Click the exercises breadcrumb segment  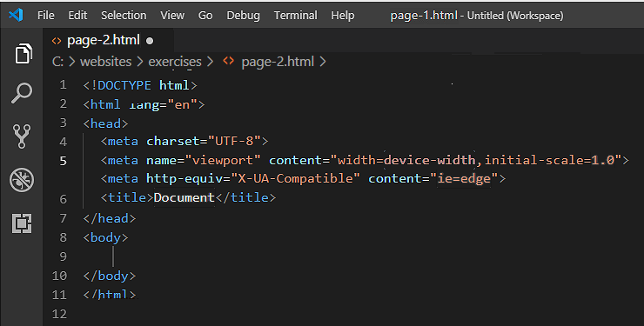pos(175,62)
